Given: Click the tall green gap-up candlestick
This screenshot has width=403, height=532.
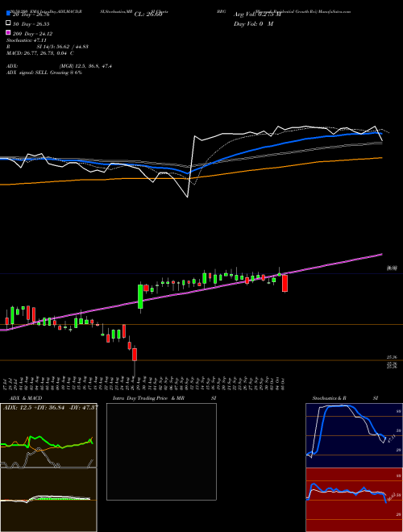Looking at the screenshot, I should click(x=140, y=296).
